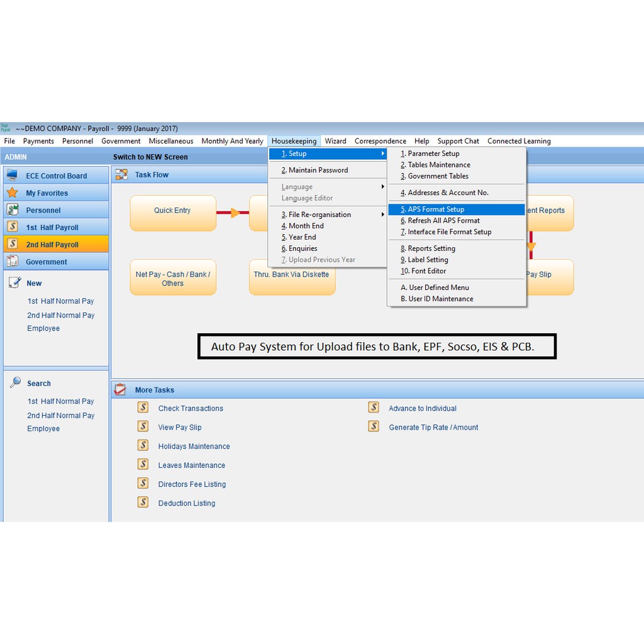Expand the Setup submenu arrow
This screenshot has height=644, width=644.
tap(383, 153)
